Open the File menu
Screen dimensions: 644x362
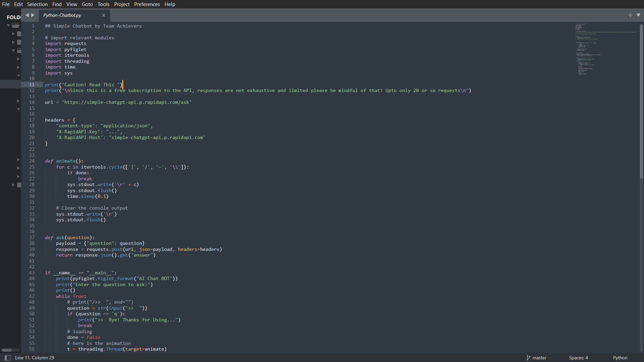6,4
